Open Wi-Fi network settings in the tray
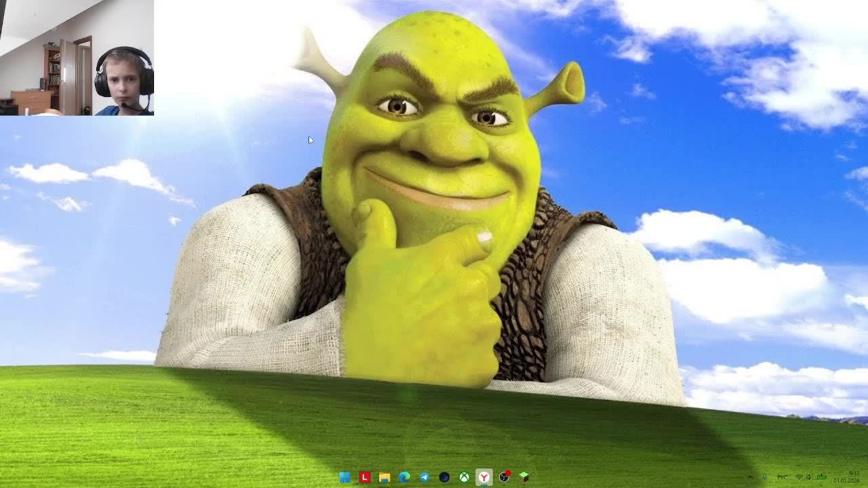 tap(799, 477)
